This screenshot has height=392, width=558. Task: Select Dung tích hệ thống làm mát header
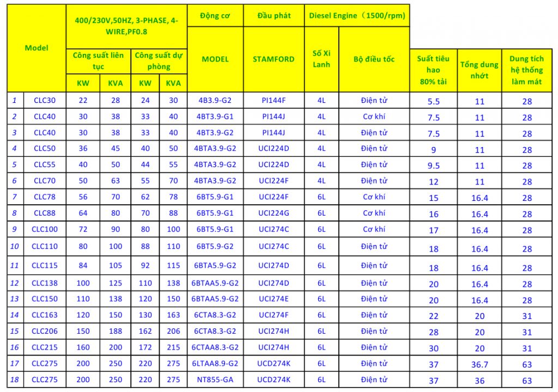526,70
